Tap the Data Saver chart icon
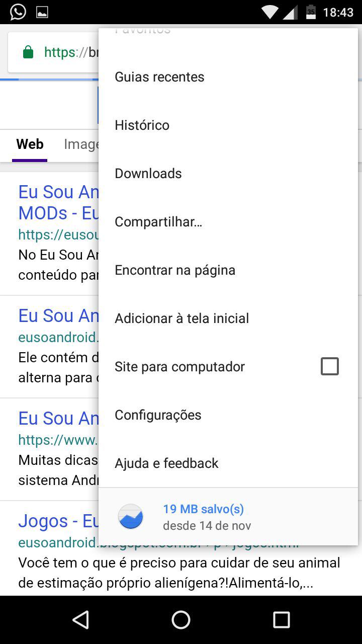The height and width of the screenshot is (644, 362). tap(131, 517)
